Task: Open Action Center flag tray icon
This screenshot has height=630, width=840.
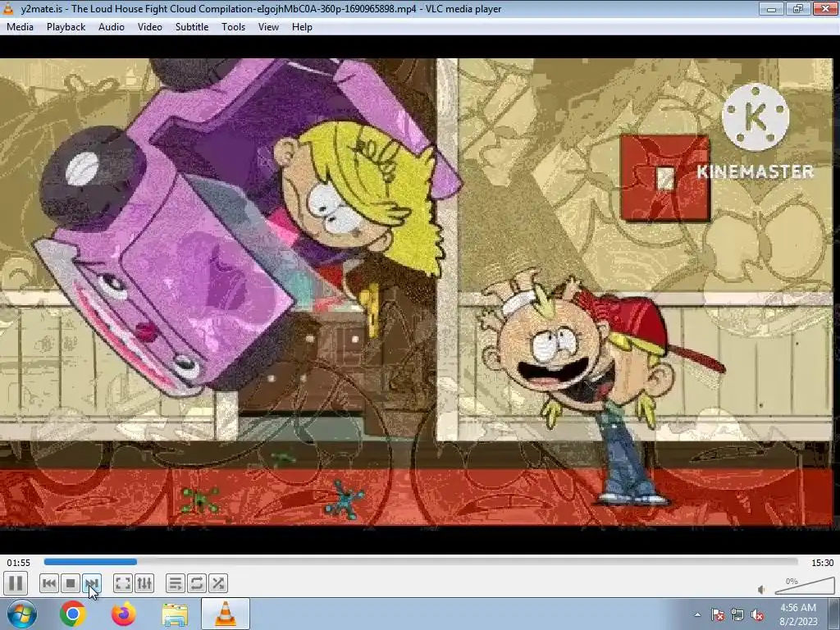Action: click(718, 615)
